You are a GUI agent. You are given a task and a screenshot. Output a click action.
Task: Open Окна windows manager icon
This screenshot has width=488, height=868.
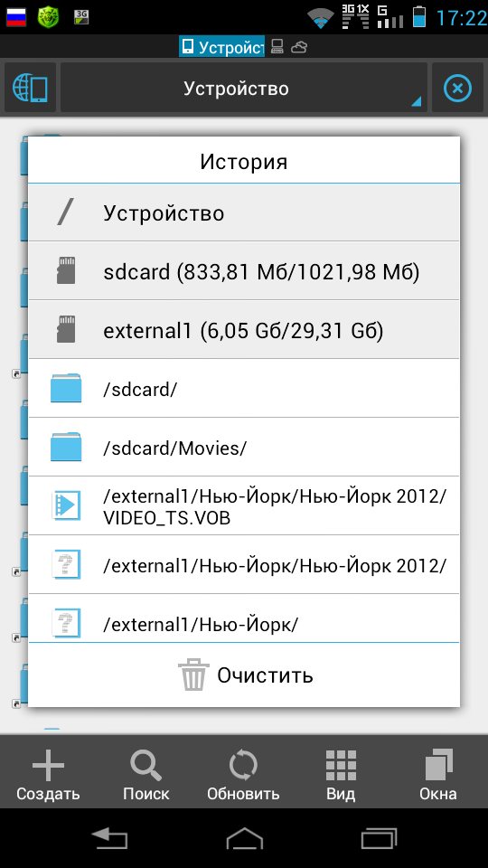(438, 773)
